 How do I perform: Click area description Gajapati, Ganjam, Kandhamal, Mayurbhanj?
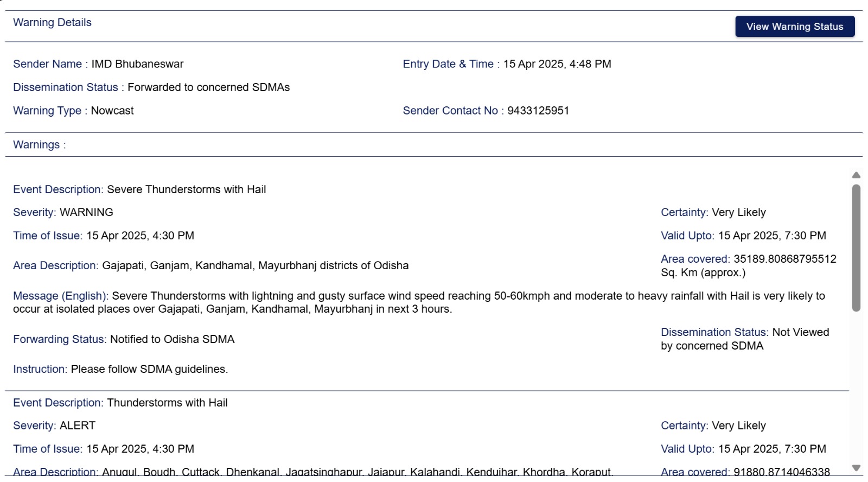(x=255, y=265)
